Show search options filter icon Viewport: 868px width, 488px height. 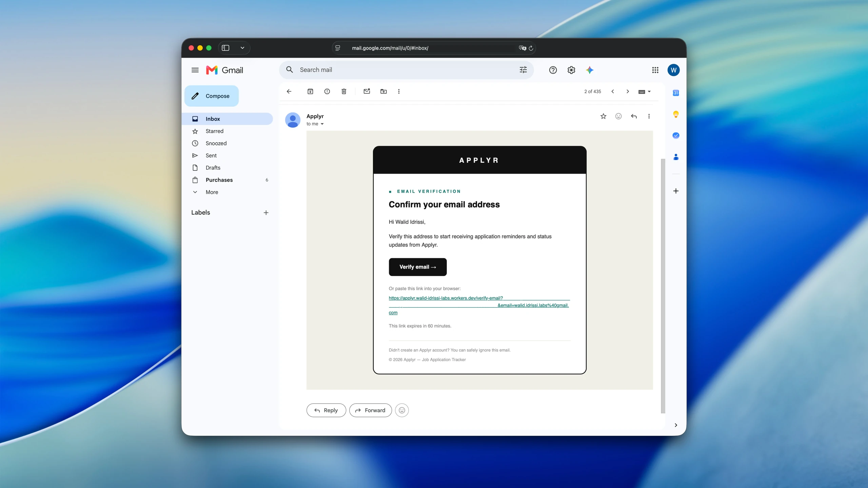pos(523,70)
